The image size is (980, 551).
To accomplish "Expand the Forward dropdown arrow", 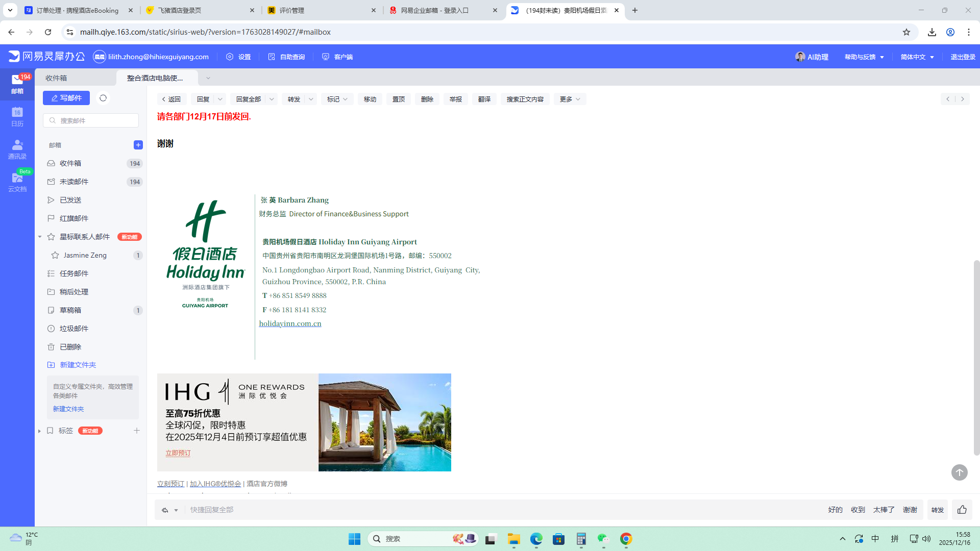I will [x=311, y=99].
